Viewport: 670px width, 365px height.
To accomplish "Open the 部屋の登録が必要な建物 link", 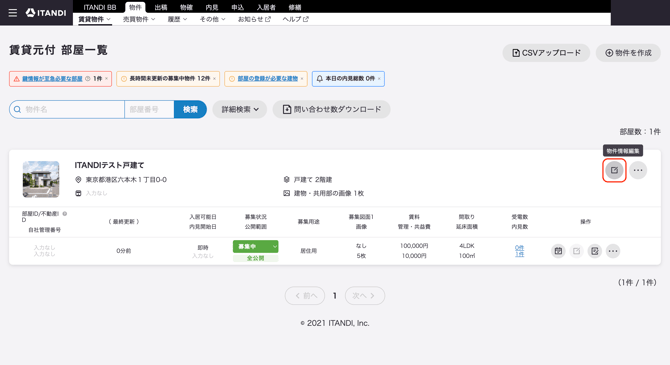I will [267, 79].
